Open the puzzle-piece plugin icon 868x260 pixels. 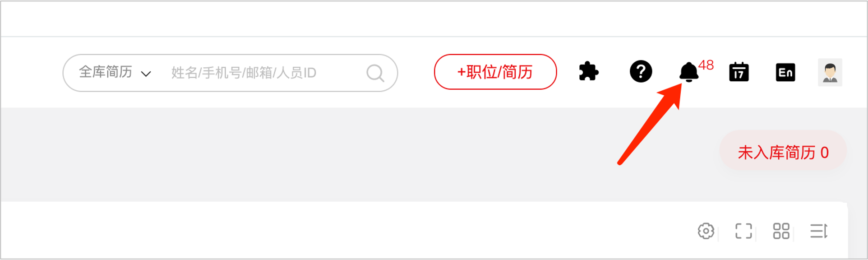pos(588,72)
